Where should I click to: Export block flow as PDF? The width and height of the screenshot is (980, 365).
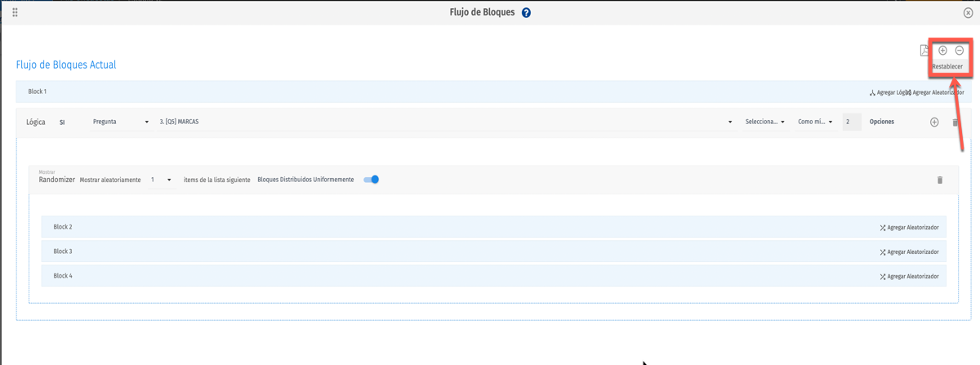pos(924,51)
